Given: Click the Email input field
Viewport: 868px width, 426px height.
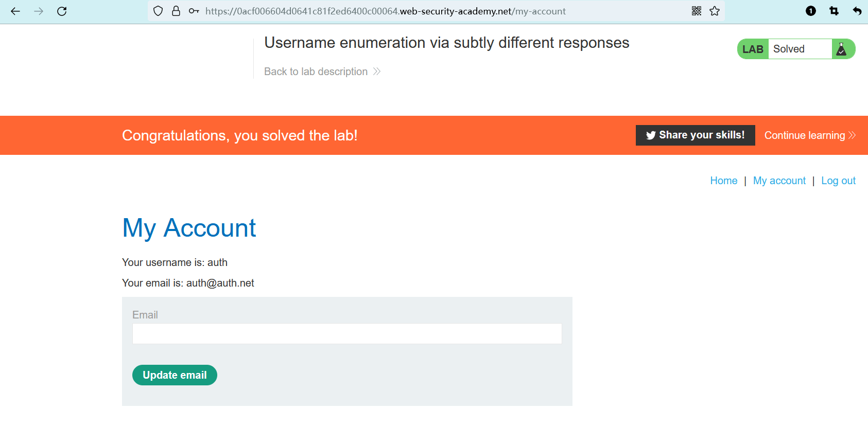Looking at the screenshot, I should pyautogui.click(x=347, y=334).
